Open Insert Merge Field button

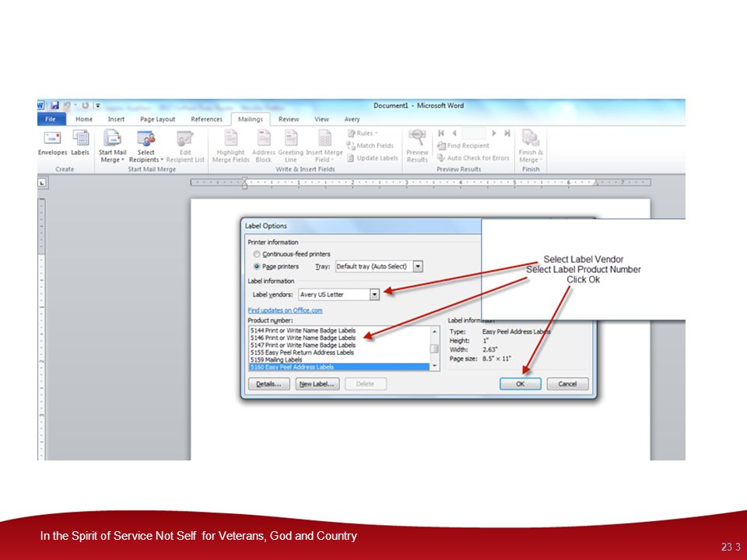324,145
